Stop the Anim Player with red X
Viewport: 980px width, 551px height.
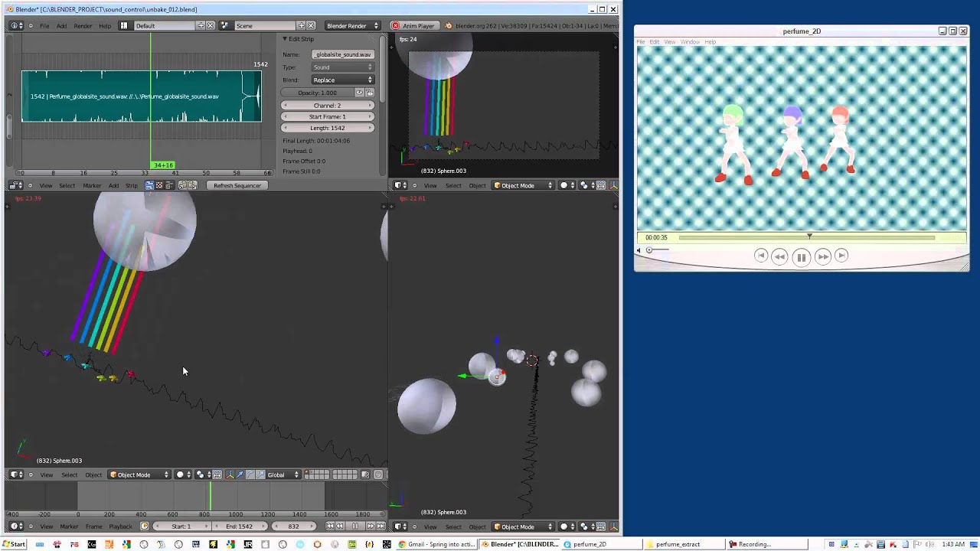(395, 26)
